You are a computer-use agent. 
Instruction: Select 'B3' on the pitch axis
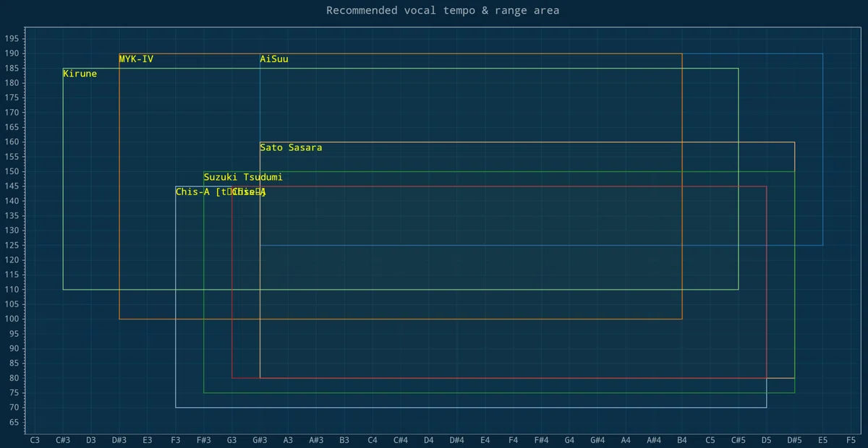point(344,439)
